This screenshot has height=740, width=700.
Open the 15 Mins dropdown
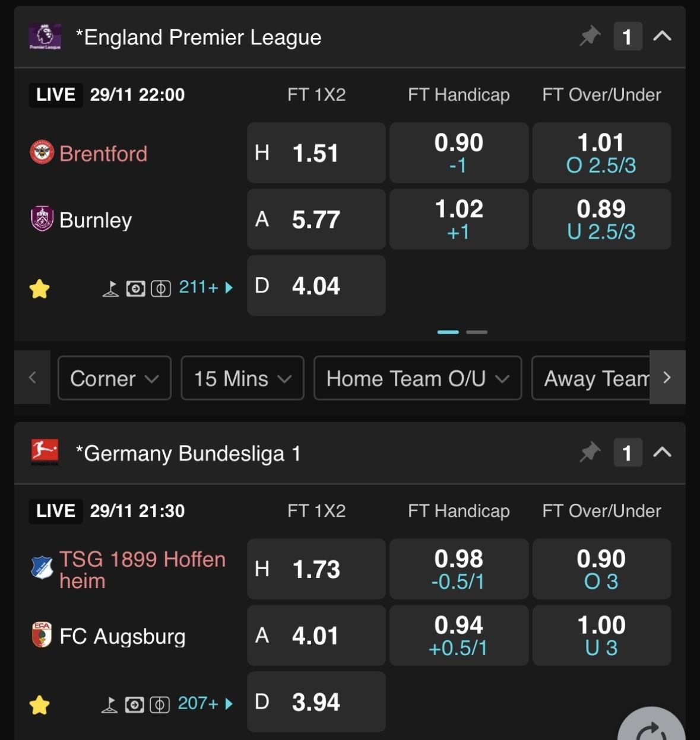(242, 378)
